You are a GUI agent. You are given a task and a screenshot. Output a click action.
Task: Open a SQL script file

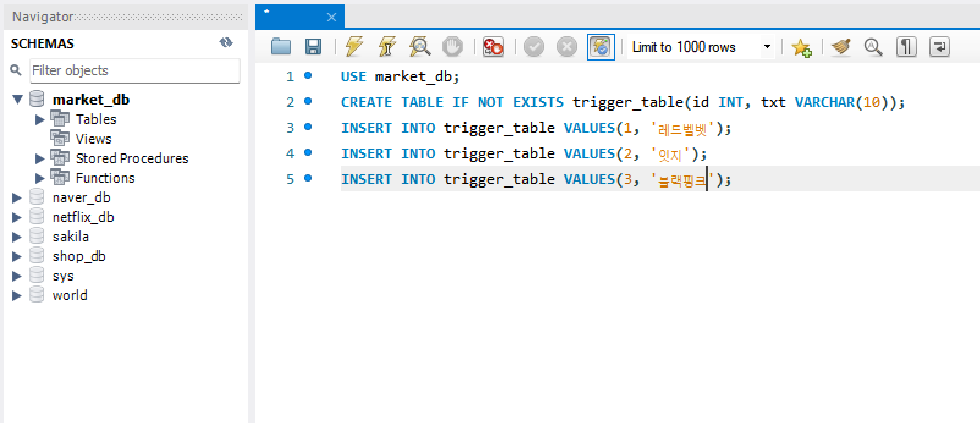(281, 46)
